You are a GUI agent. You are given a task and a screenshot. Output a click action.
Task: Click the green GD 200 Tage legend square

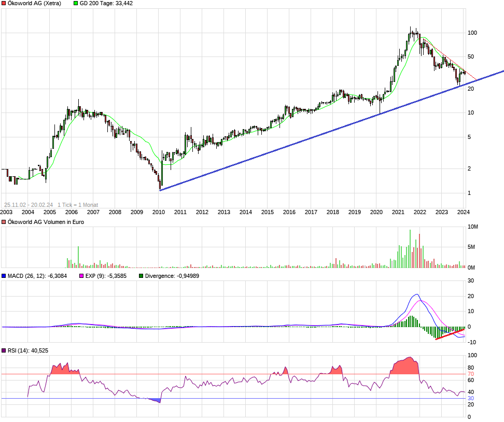coord(76,4)
